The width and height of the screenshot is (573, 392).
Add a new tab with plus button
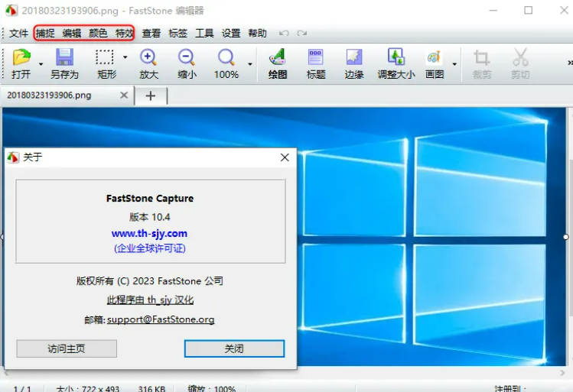[x=151, y=96]
